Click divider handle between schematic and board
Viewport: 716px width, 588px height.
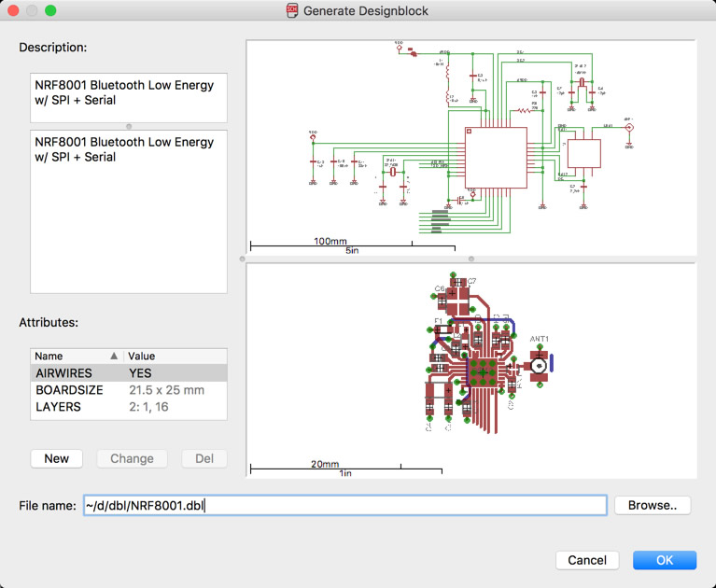(470, 258)
